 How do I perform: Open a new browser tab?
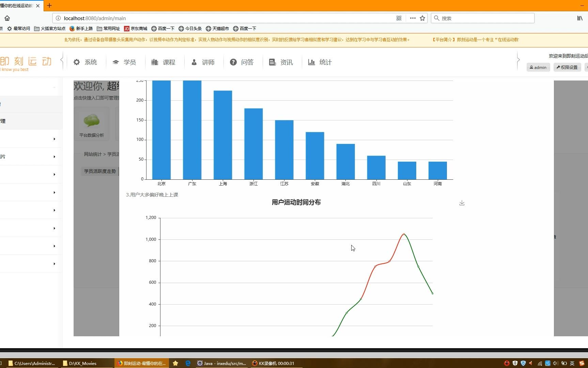coord(49,5)
